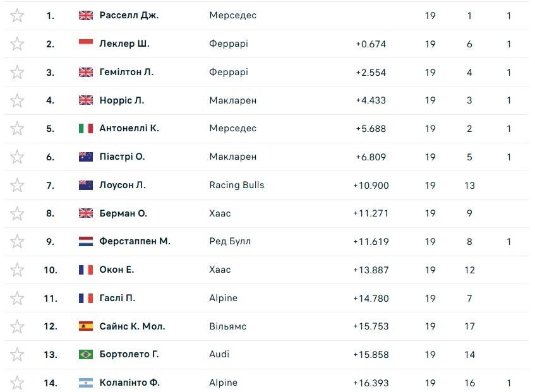The height and width of the screenshot is (392, 535).
Task: Click the Italian flag next to Антонеллі К.
Action: click(x=86, y=129)
